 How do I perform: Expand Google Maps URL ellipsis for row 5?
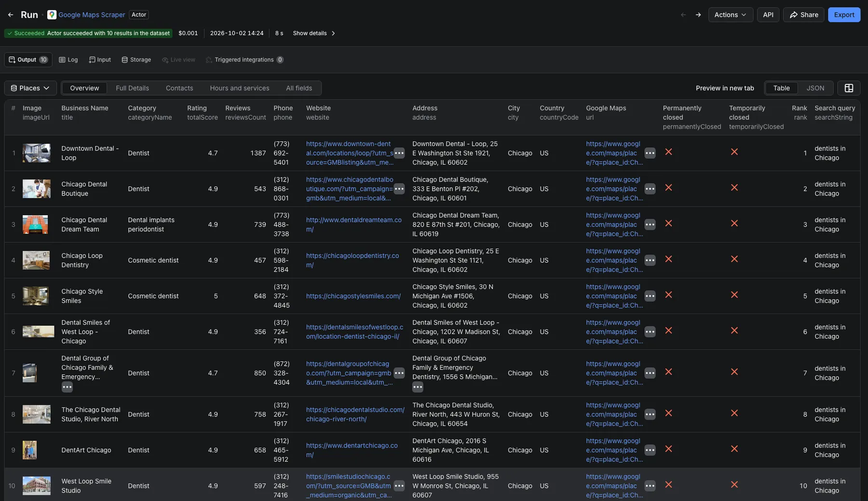650,296
